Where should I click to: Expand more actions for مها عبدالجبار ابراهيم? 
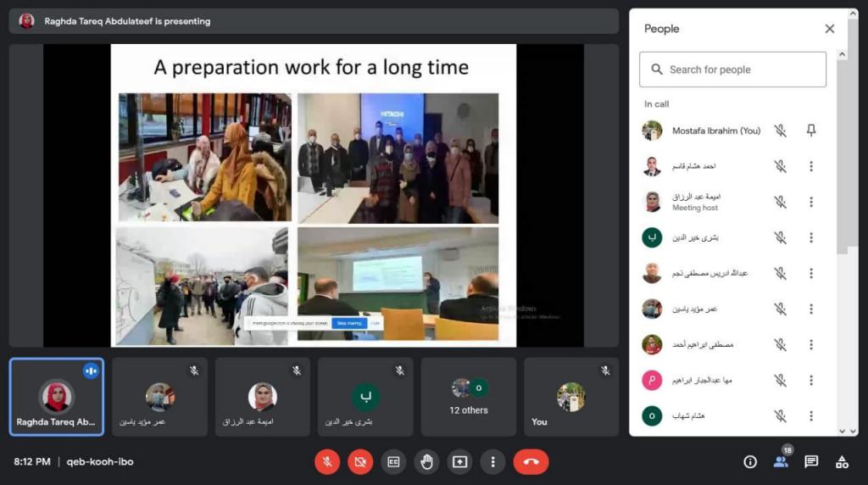(x=811, y=380)
